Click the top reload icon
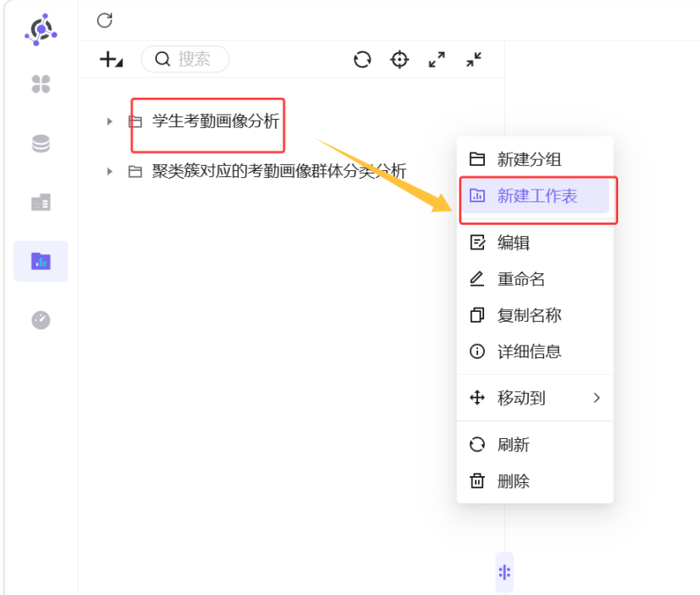This screenshot has width=700, height=595. [105, 20]
